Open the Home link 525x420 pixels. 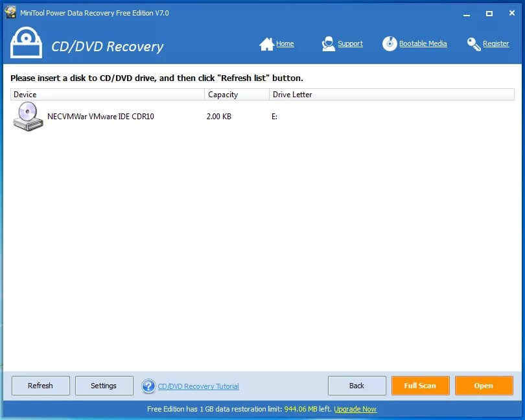pos(285,43)
